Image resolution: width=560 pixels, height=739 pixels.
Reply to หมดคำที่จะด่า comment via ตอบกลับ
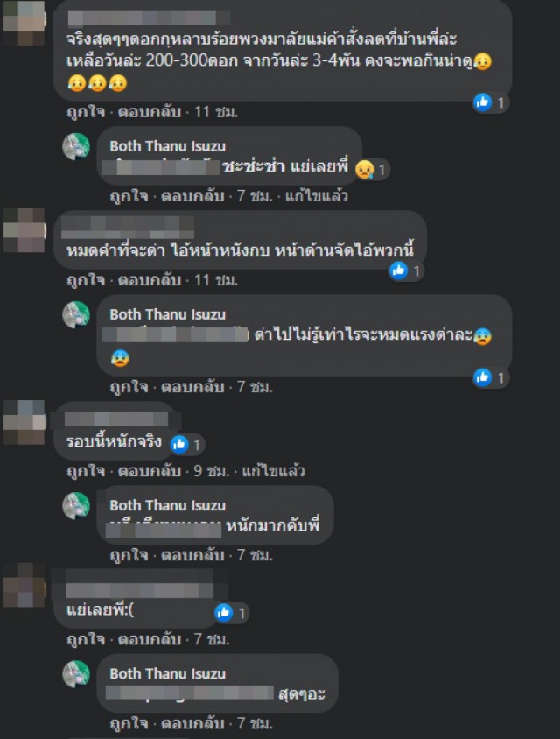coord(150,280)
